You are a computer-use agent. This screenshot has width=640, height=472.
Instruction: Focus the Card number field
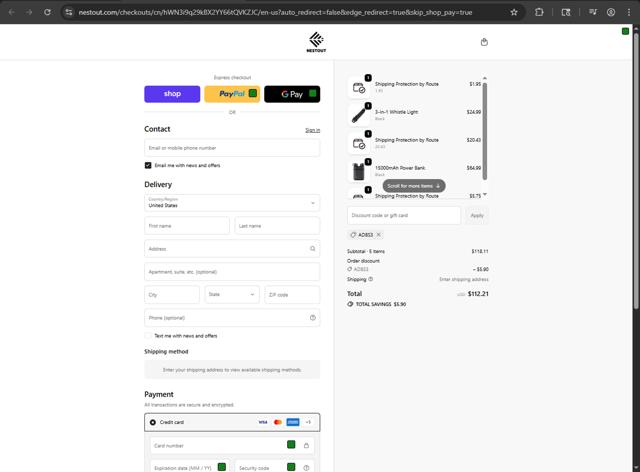232,445
